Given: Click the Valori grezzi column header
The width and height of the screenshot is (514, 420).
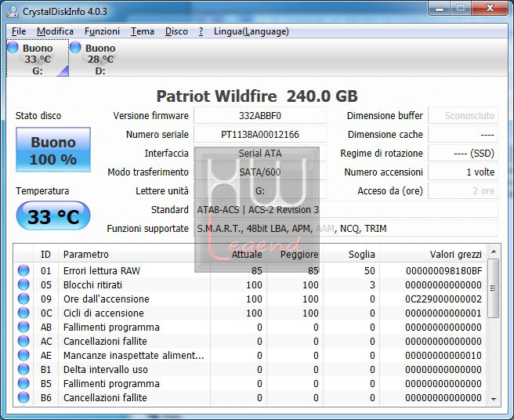Looking at the screenshot, I should 433,255.
